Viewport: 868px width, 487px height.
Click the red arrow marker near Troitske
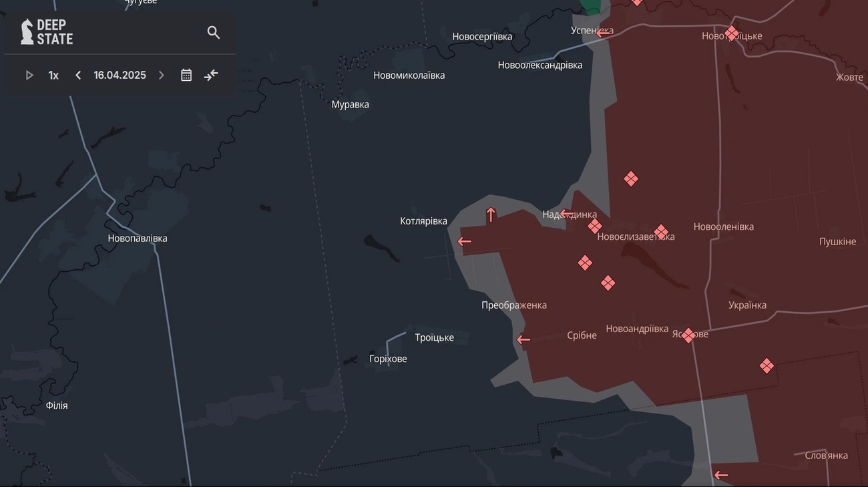[523, 339]
